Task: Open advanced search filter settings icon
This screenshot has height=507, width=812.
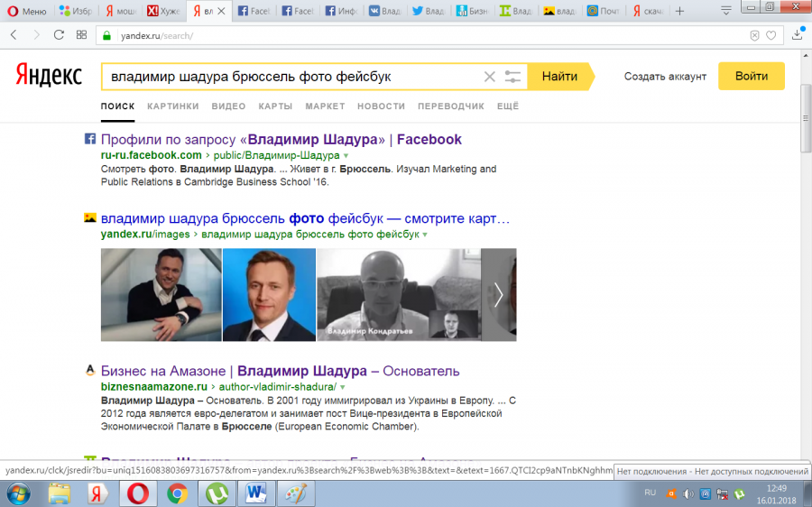Action: (513, 77)
